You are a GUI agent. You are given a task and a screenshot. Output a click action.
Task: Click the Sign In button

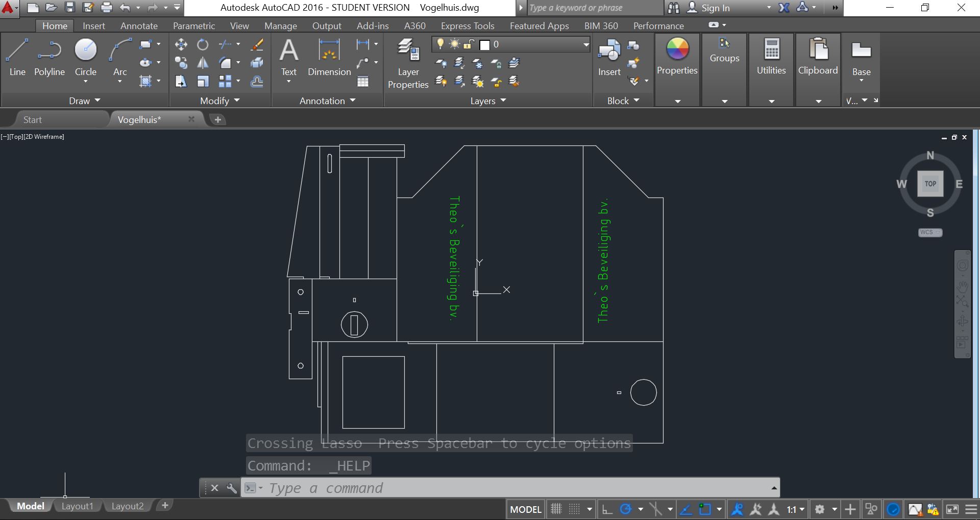pyautogui.click(x=715, y=8)
